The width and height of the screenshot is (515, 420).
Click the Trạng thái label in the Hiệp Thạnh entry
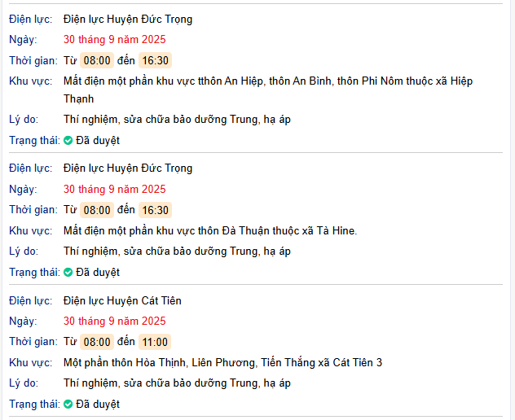tap(33, 141)
